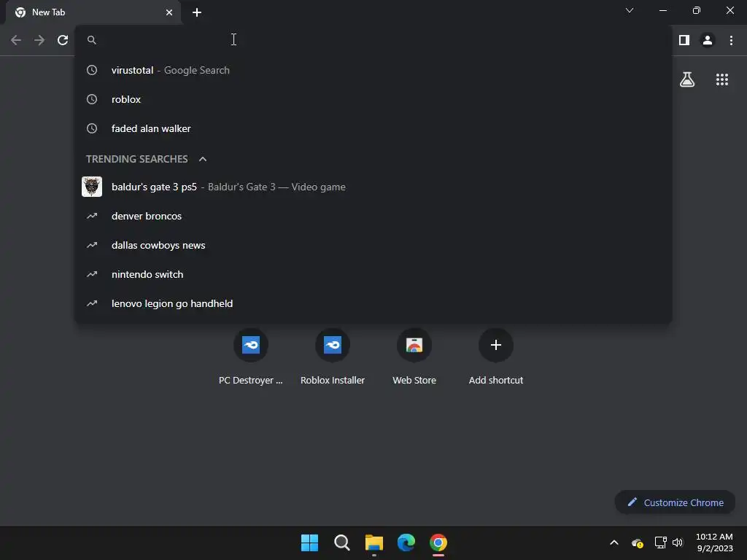Image resolution: width=747 pixels, height=560 pixels.
Task: Click the forward navigation arrow
Action: [x=39, y=40]
